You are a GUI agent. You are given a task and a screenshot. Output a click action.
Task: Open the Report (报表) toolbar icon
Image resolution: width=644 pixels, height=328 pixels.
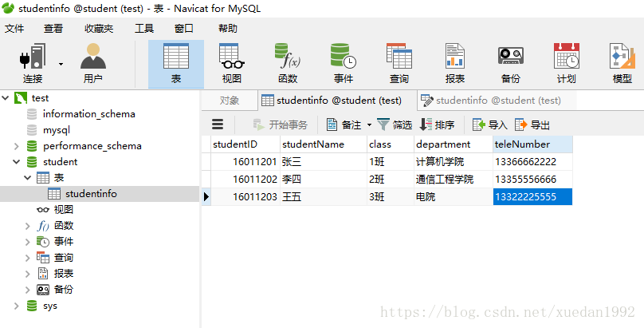pyautogui.click(x=454, y=64)
